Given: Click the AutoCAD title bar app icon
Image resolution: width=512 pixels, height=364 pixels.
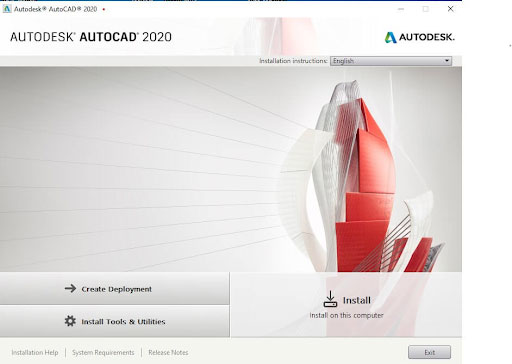Looking at the screenshot, I should click(6, 9).
